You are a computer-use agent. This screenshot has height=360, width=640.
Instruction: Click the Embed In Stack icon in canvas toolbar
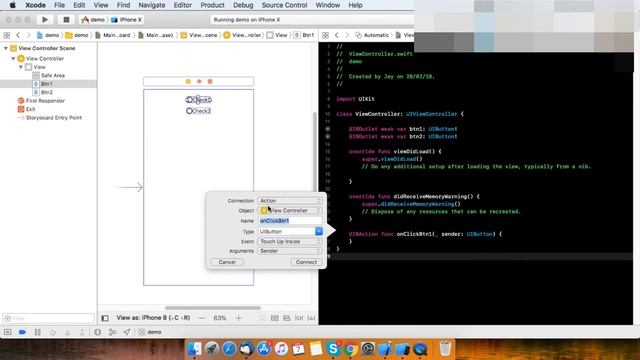[x=275, y=318]
